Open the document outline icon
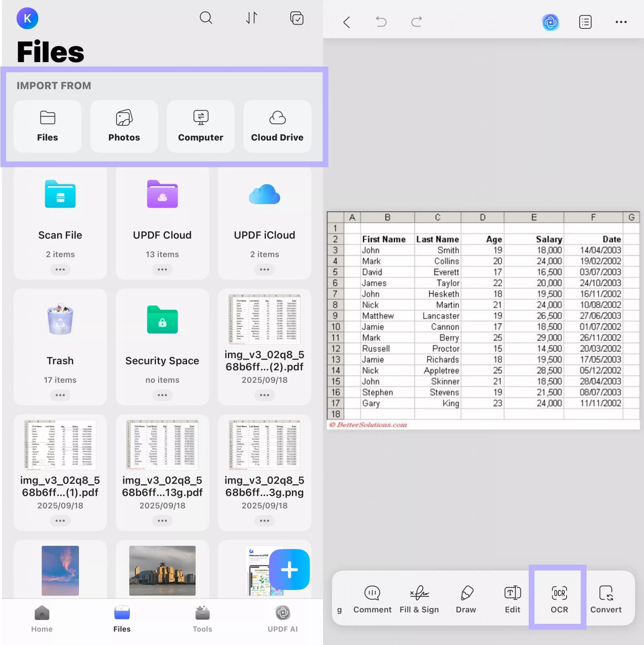This screenshot has width=644, height=645. [585, 22]
